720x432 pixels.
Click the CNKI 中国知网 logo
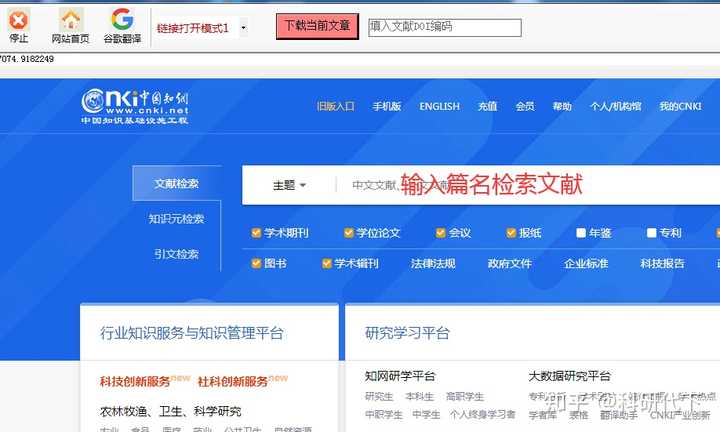[x=135, y=107]
